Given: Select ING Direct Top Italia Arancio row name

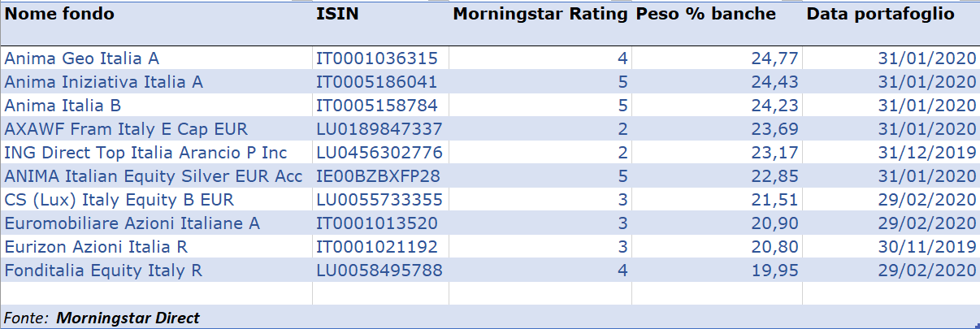Looking at the screenshot, I should point(145,153).
